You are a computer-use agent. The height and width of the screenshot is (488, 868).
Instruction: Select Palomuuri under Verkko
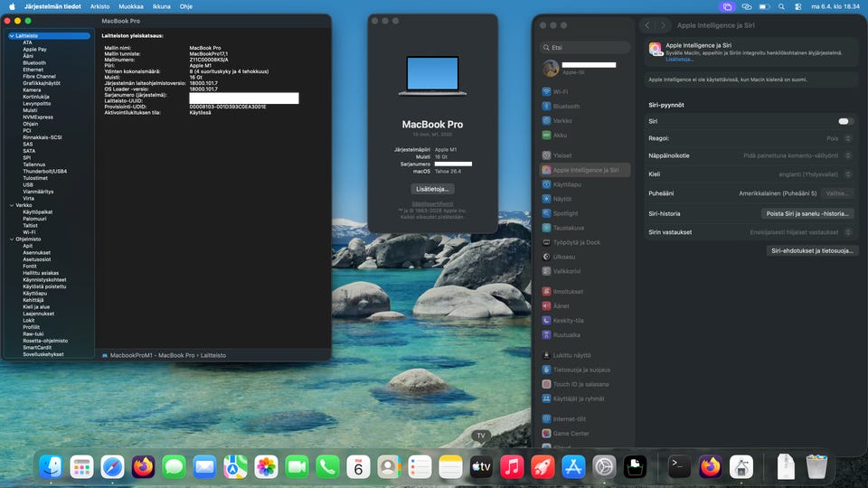[x=34, y=219]
